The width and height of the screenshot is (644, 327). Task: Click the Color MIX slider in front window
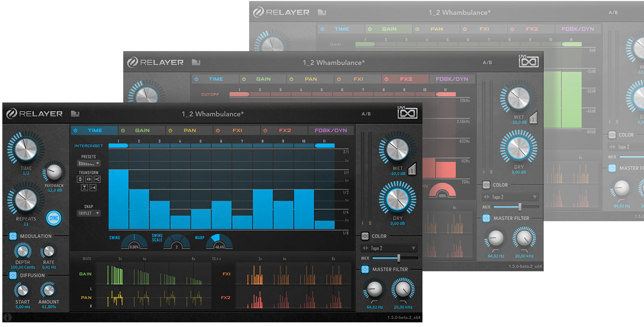pyautogui.click(x=395, y=258)
